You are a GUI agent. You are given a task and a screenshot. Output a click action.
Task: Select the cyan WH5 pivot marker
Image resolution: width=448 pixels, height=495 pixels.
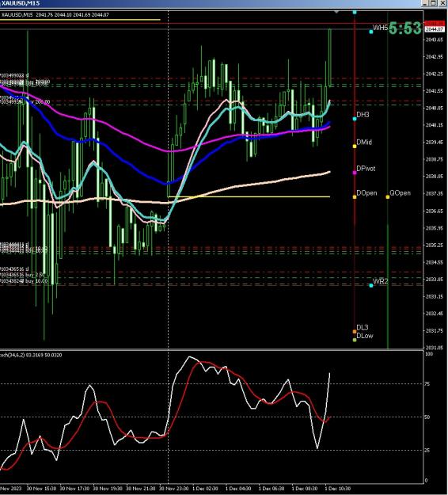[371, 32]
